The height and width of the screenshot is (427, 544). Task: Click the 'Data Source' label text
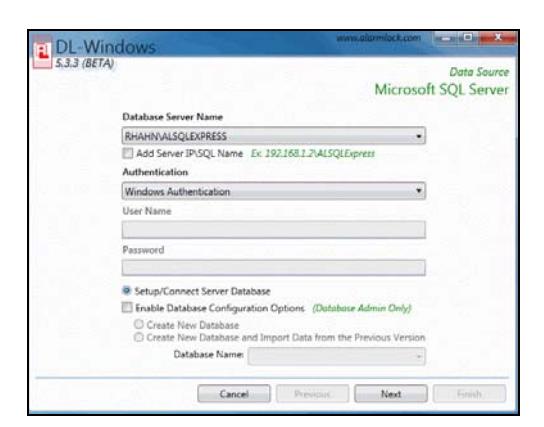click(479, 72)
